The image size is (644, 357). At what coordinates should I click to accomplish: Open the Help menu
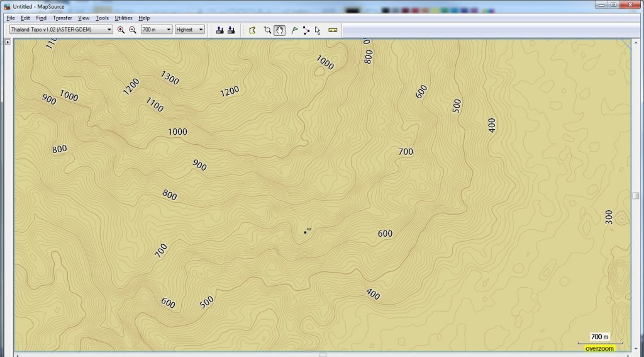[144, 18]
